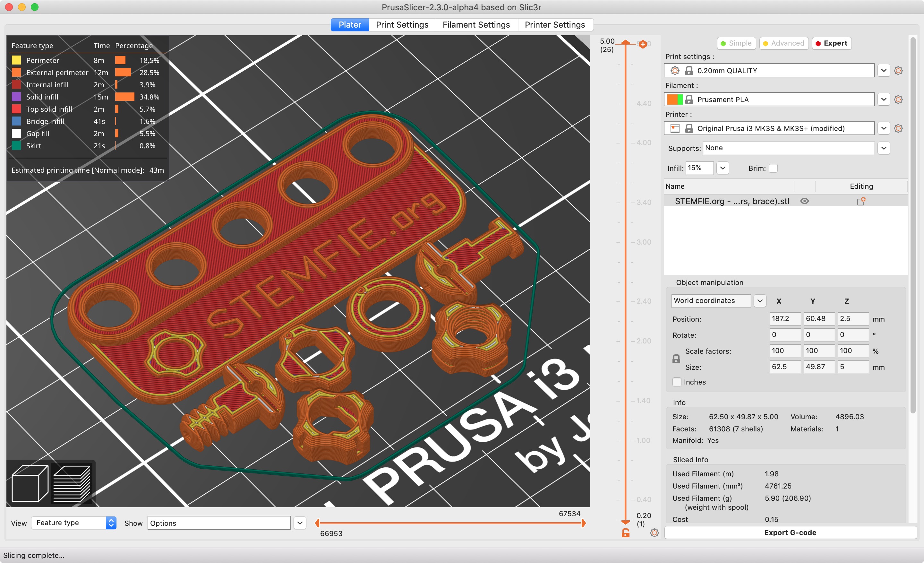Select Simple mode
This screenshot has width=924, height=563.
737,43
